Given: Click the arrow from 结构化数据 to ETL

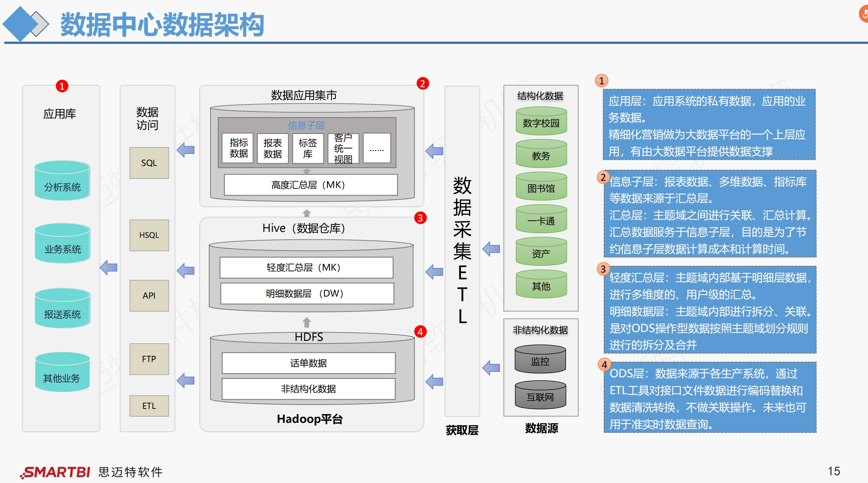Looking at the screenshot, I should 491,249.
